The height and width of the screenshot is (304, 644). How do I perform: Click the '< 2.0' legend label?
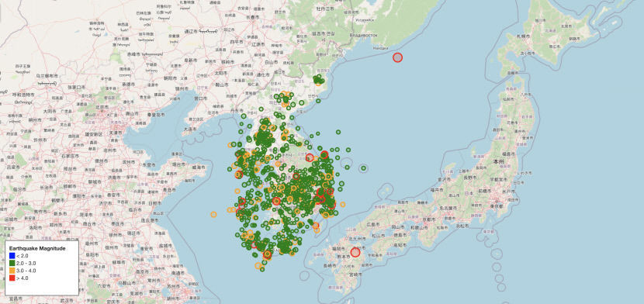point(23,256)
